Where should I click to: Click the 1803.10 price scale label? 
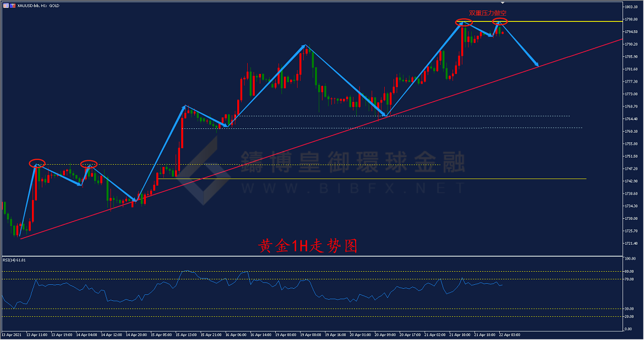[631, 7]
